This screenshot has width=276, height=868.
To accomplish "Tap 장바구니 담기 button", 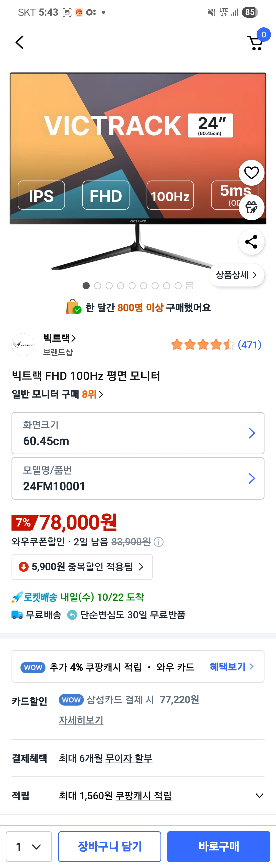I will [109, 847].
